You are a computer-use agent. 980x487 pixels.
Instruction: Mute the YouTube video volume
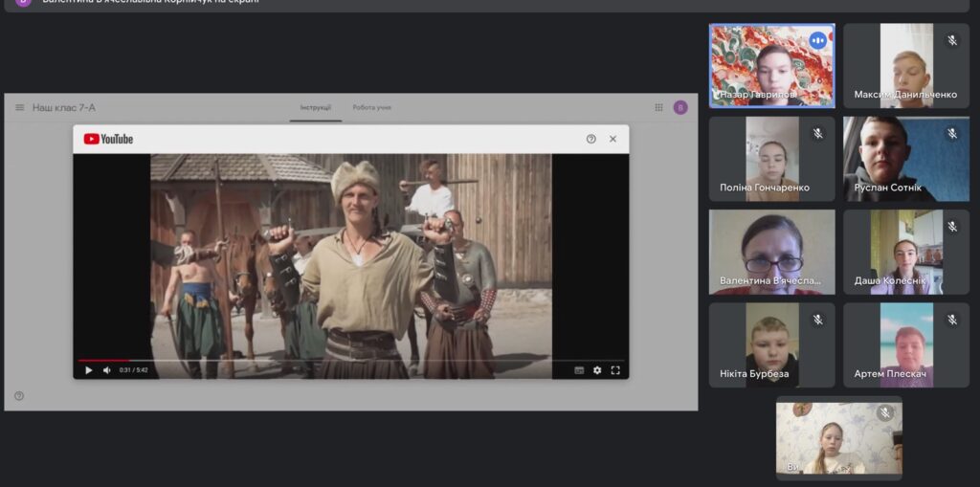(106, 370)
